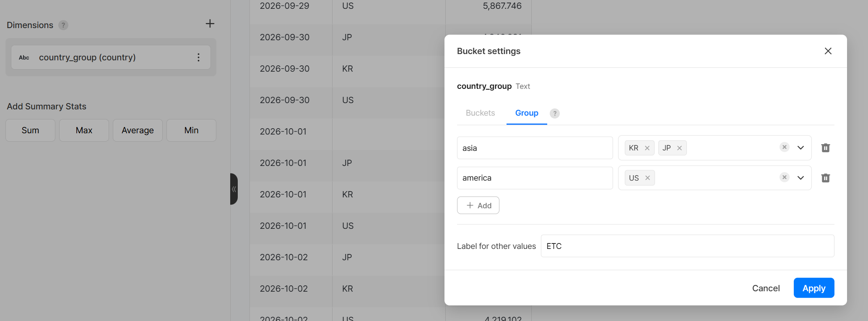Expand the asia group values dropdown
The height and width of the screenshot is (321, 868).
point(800,148)
